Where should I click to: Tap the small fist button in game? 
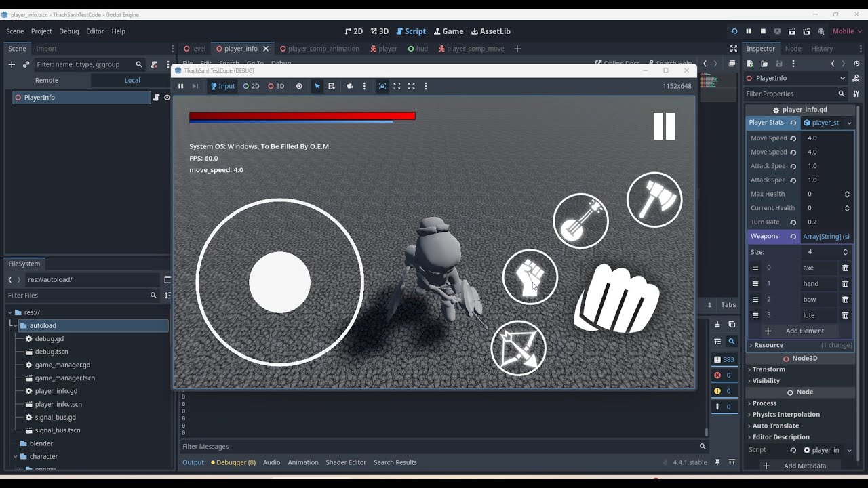pyautogui.click(x=530, y=277)
